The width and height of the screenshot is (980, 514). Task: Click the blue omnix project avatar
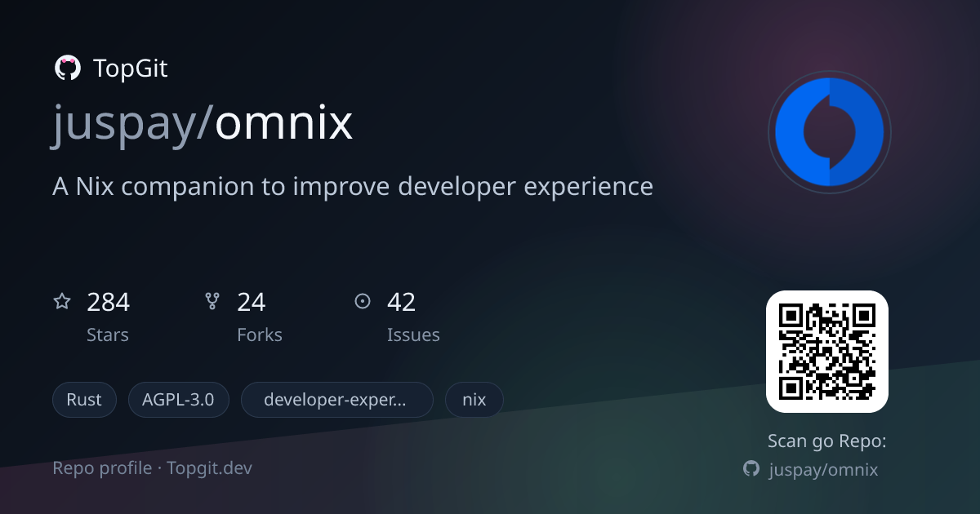829,132
